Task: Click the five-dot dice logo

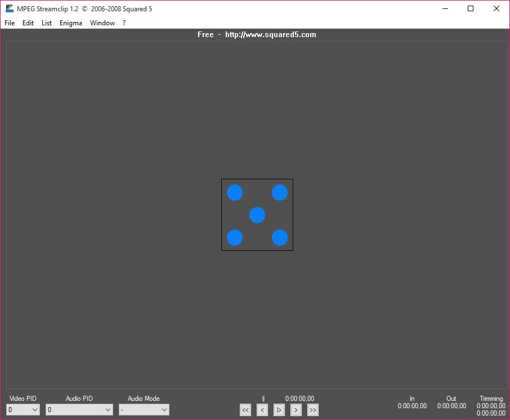Action: point(257,215)
